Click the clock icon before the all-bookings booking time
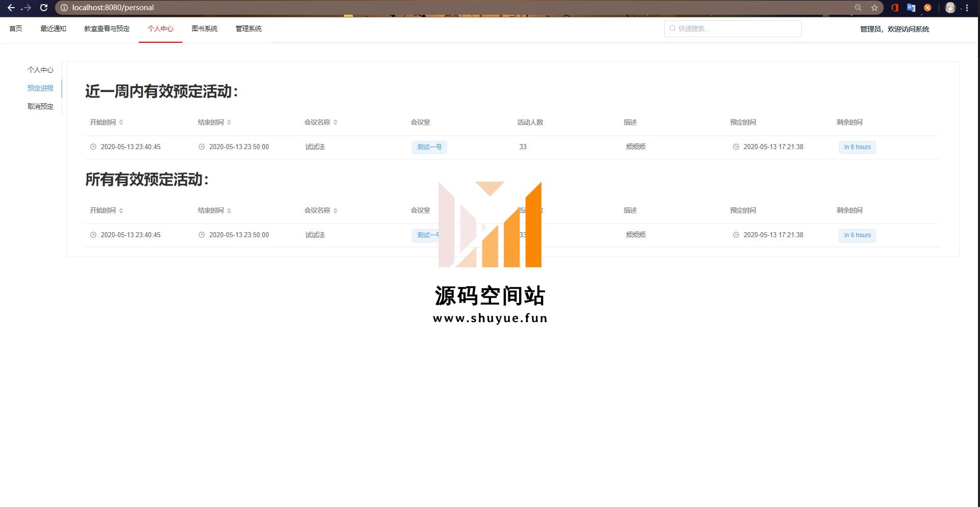The height and width of the screenshot is (507, 980). (x=736, y=235)
